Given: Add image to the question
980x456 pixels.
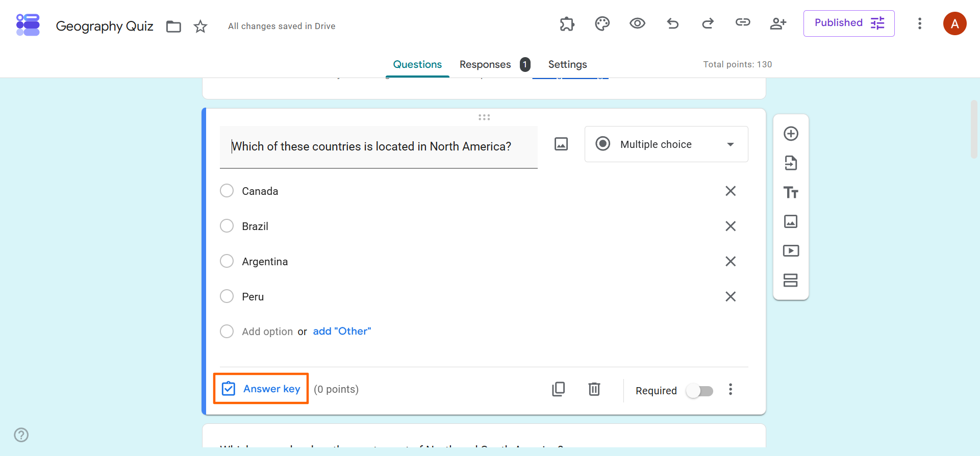Looking at the screenshot, I should pyautogui.click(x=561, y=144).
